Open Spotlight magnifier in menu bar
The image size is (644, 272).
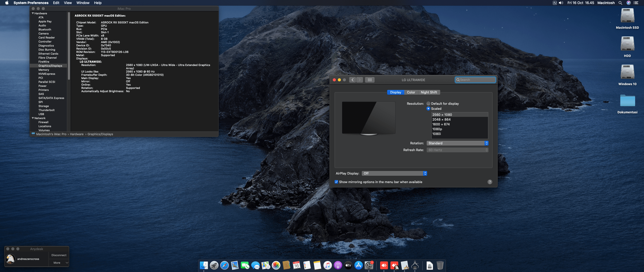(620, 3)
